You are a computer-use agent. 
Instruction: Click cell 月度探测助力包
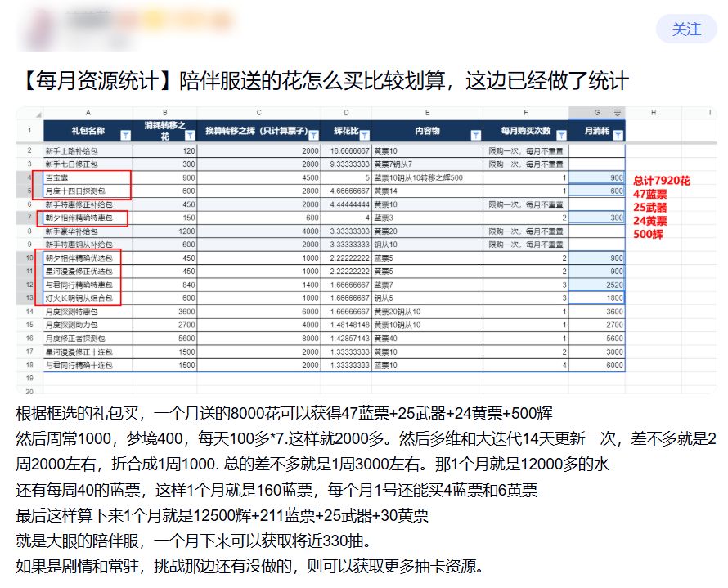tap(88, 325)
